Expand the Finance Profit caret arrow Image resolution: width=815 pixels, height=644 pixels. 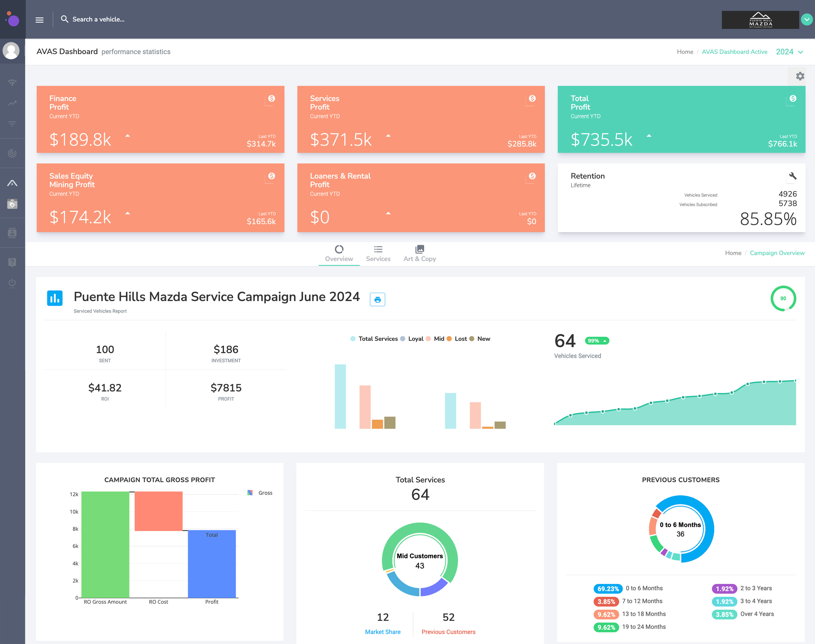127,136
